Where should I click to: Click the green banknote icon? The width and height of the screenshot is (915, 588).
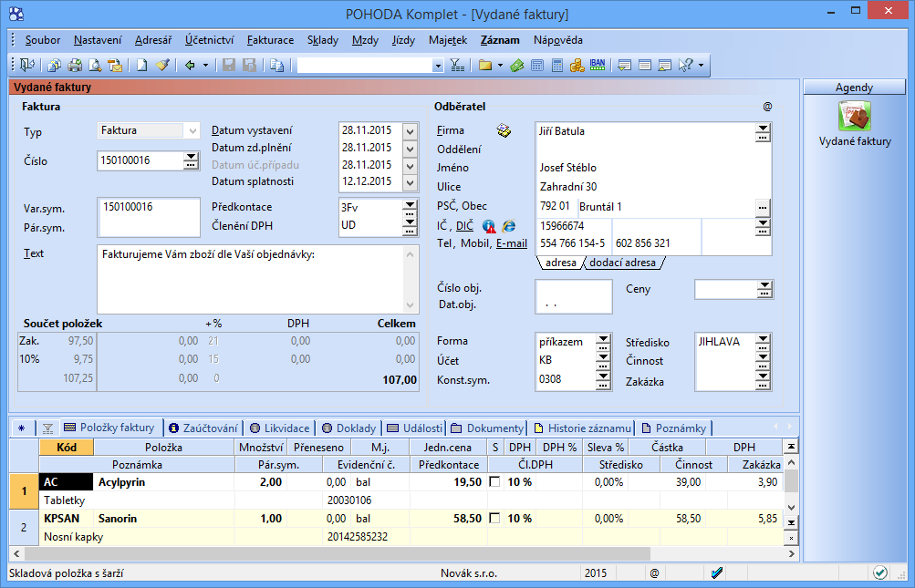516,65
